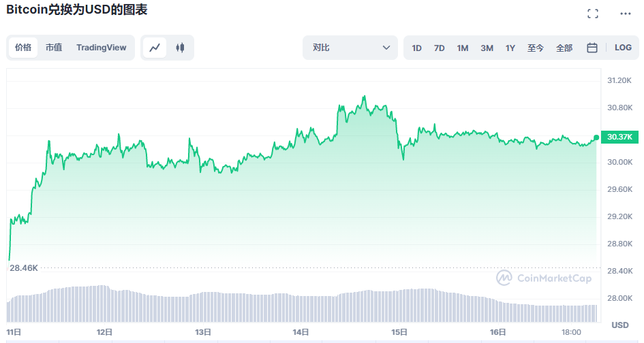Open the calendar date range picker

coord(592,48)
